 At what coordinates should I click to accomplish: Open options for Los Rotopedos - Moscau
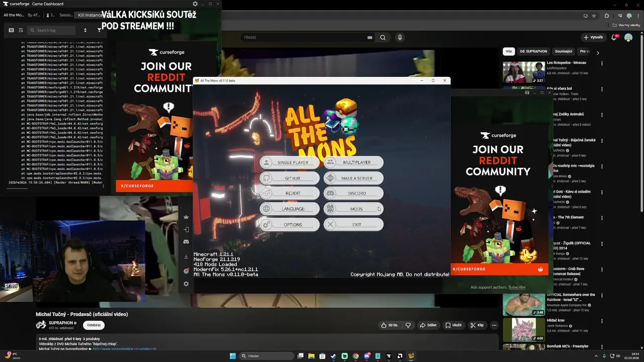(x=602, y=63)
